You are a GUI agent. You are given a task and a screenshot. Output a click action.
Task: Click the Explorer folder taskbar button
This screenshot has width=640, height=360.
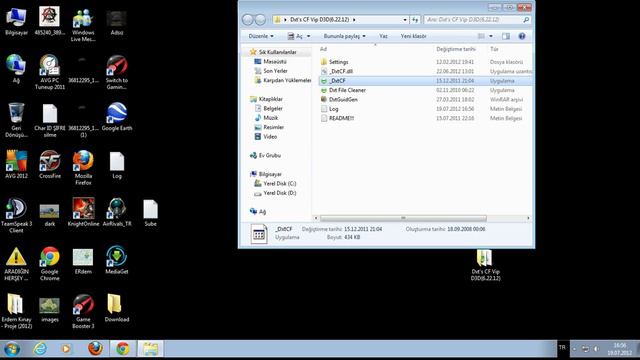[150, 349]
